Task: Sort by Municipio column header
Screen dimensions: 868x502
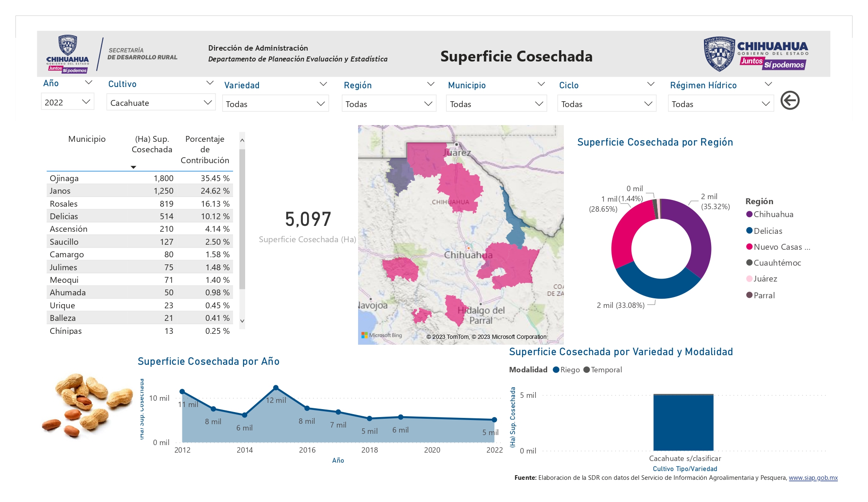Action: click(87, 139)
